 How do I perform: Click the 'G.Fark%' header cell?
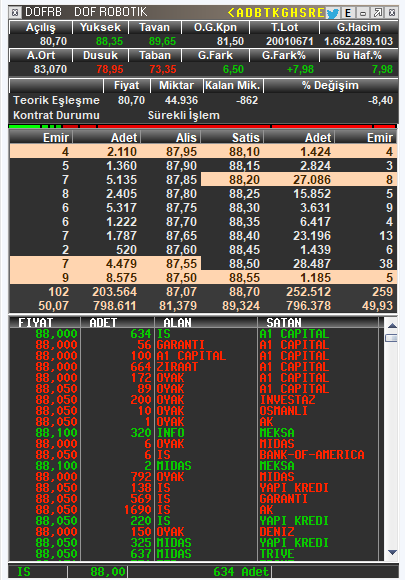[284, 55]
